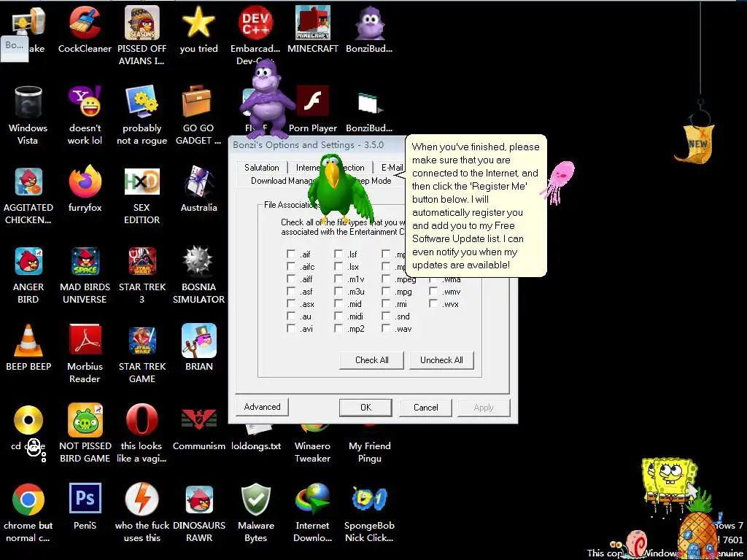Viewport: 747px width, 560px height.
Task: Enable the .aifc file association checkbox
Action: pos(291,267)
